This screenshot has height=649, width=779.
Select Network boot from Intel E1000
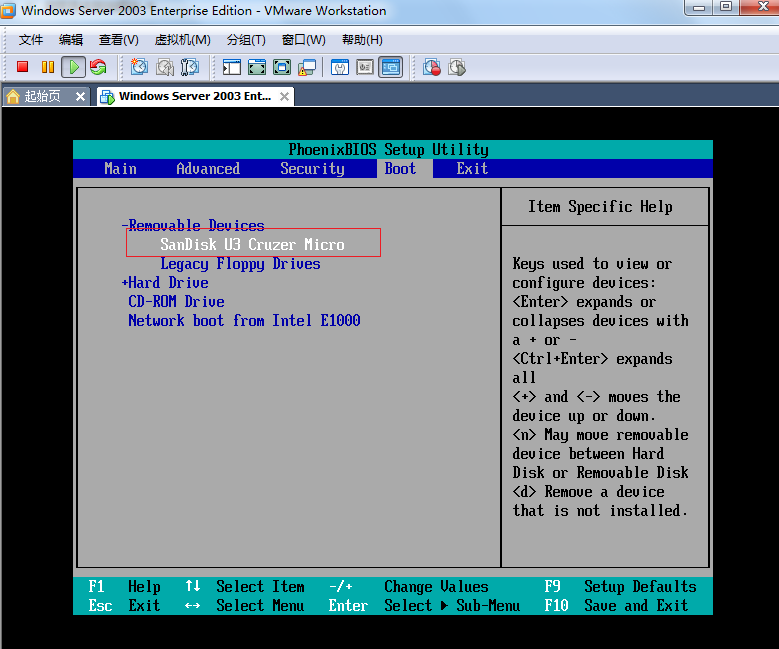(x=244, y=321)
